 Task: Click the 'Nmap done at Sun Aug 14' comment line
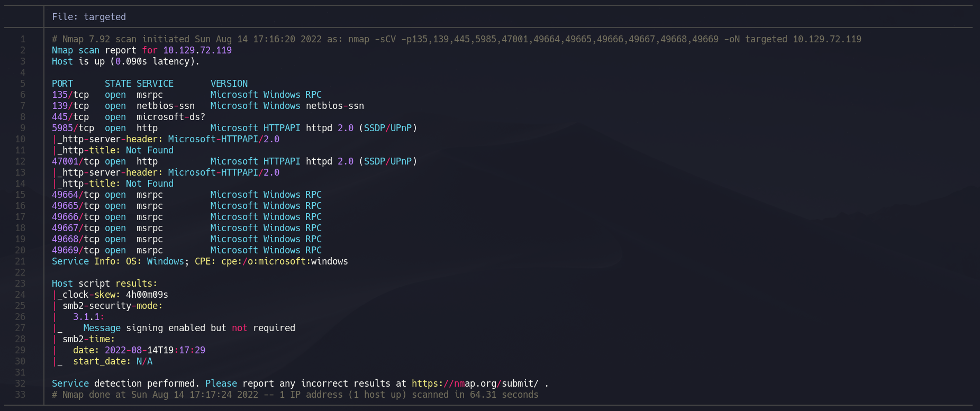(x=295, y=395)
